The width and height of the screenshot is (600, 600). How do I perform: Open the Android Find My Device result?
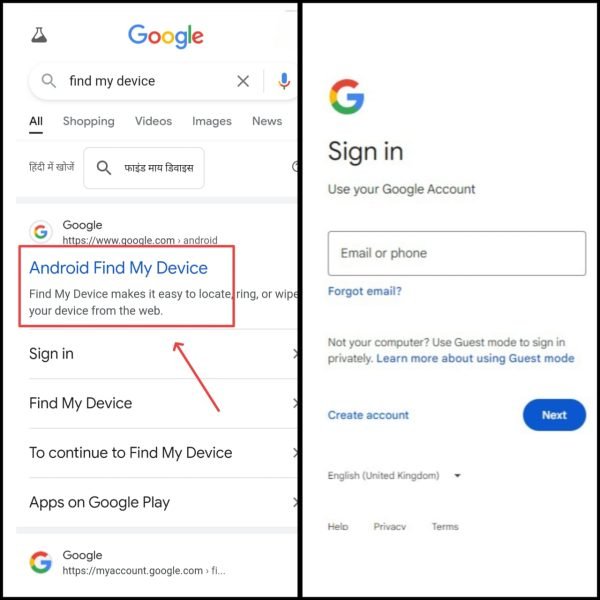[x=119, y=267]
